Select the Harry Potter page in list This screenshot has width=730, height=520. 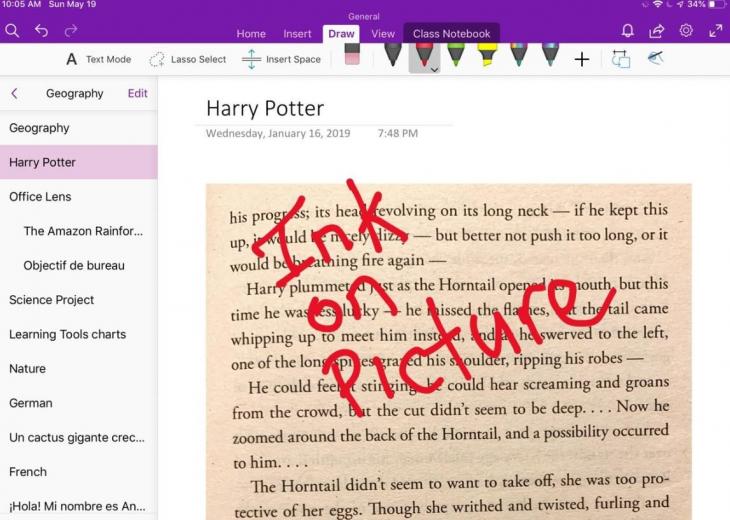pos(79,162)
